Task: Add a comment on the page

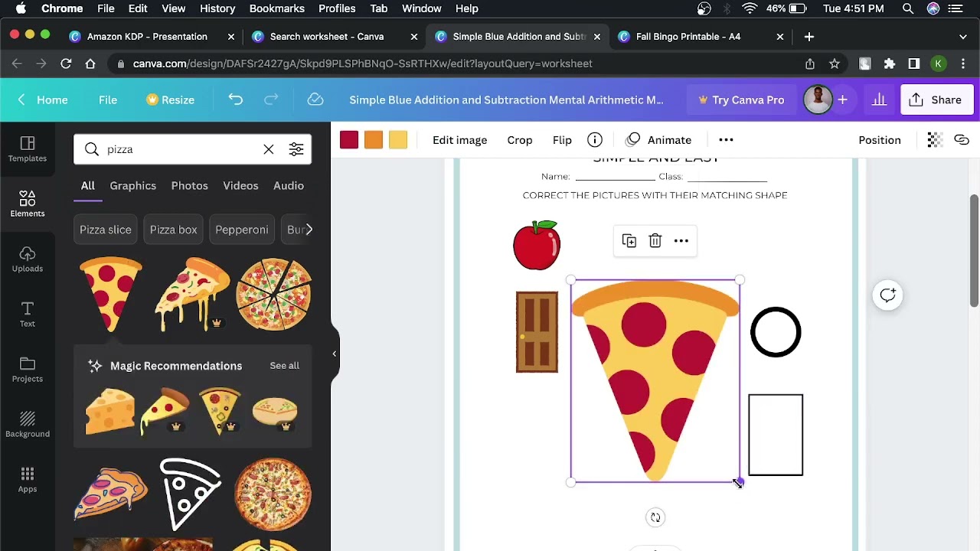Action: [888, 295]
